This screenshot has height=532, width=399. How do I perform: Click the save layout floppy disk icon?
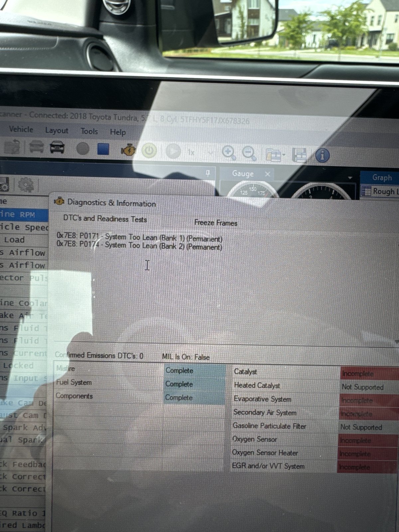[299, 155]
